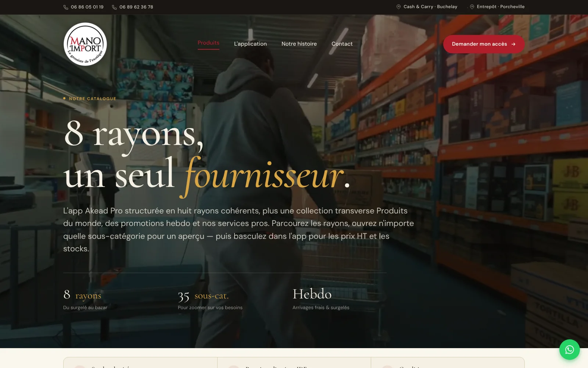Click the 'Hebdo' statistic heading
Screen dimensions: 588x368
(x=312, y=294)
